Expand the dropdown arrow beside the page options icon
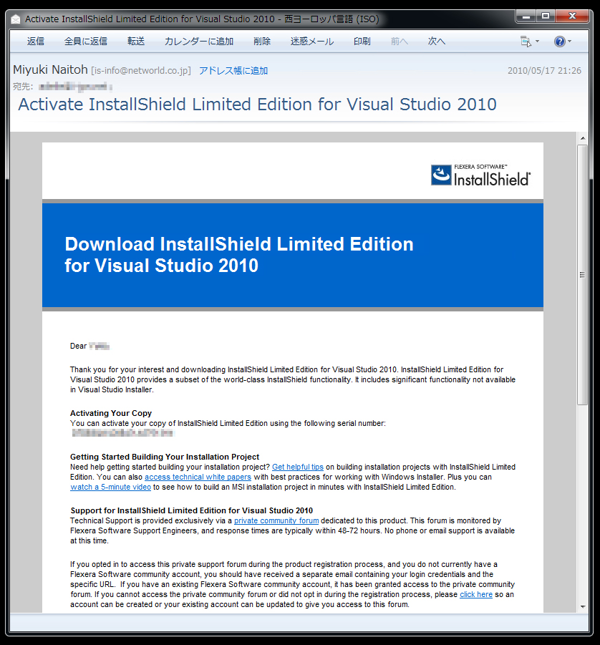This screenshot has height=645, width=600. coord(537,42)
